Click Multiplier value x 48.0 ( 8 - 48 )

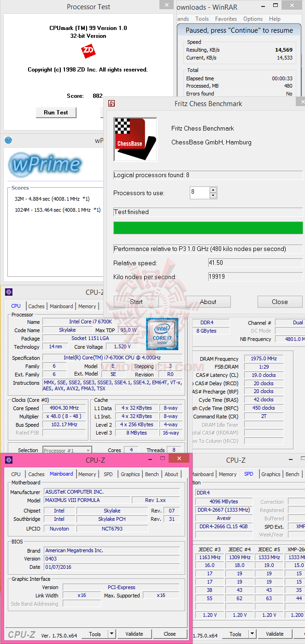coord(65,416)
